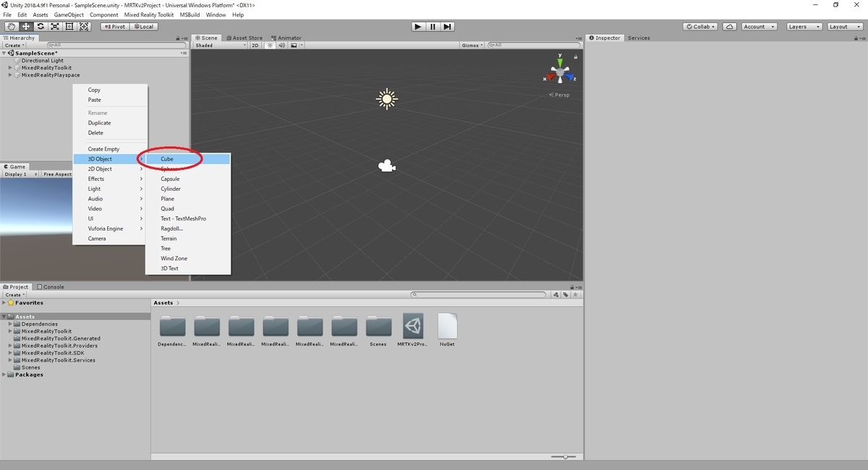
Task: Open Cloud services button
Action: click(730, 27)
